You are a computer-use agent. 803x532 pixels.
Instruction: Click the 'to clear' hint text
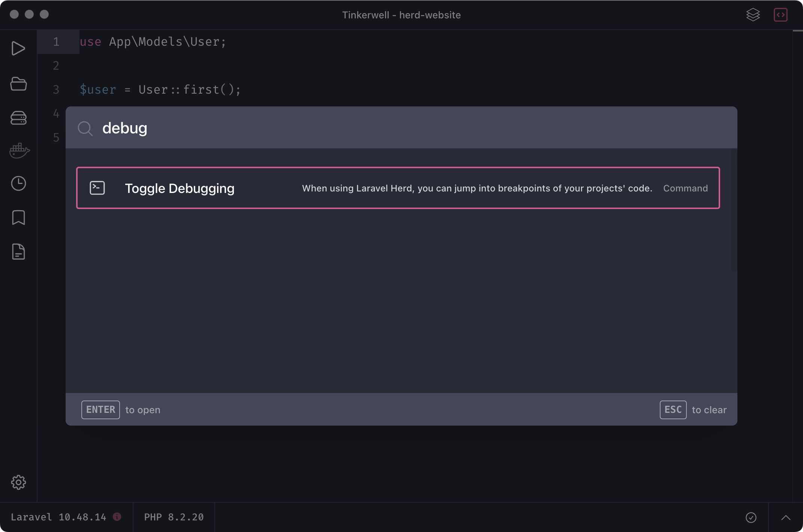click(709, 410)
